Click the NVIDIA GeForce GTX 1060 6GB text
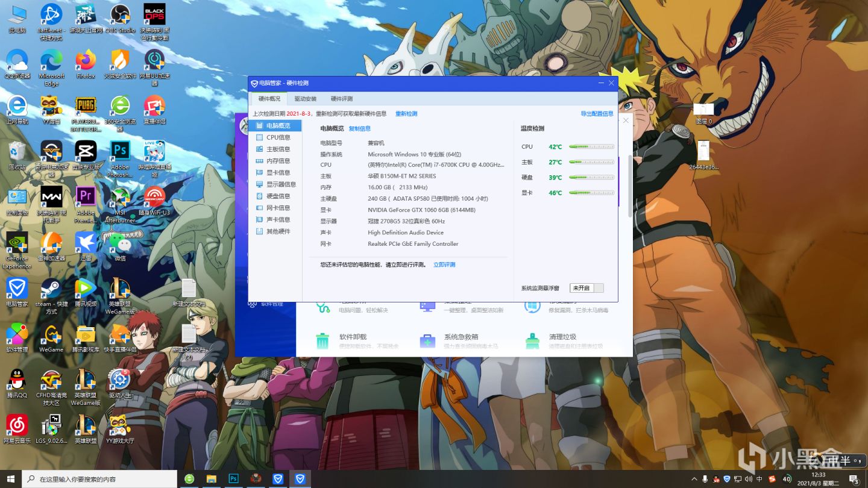868x488 pixels. pyautogui.click(x=421, y=210)
